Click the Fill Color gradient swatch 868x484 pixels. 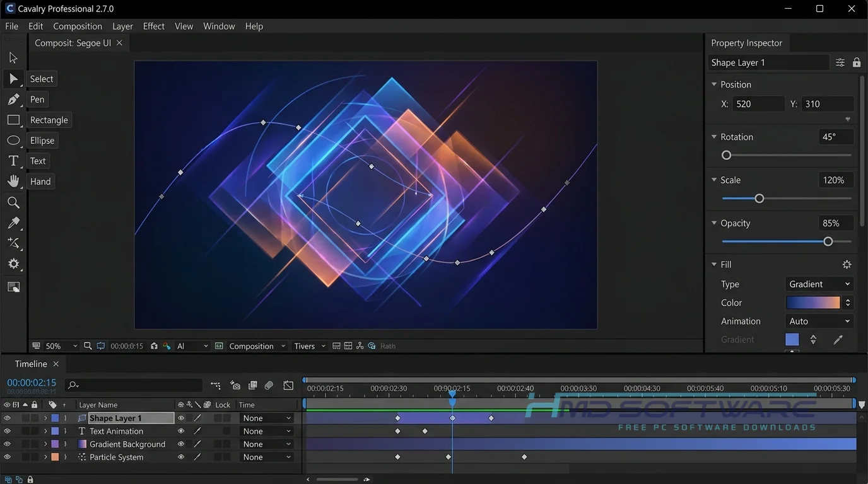[813, 303]
